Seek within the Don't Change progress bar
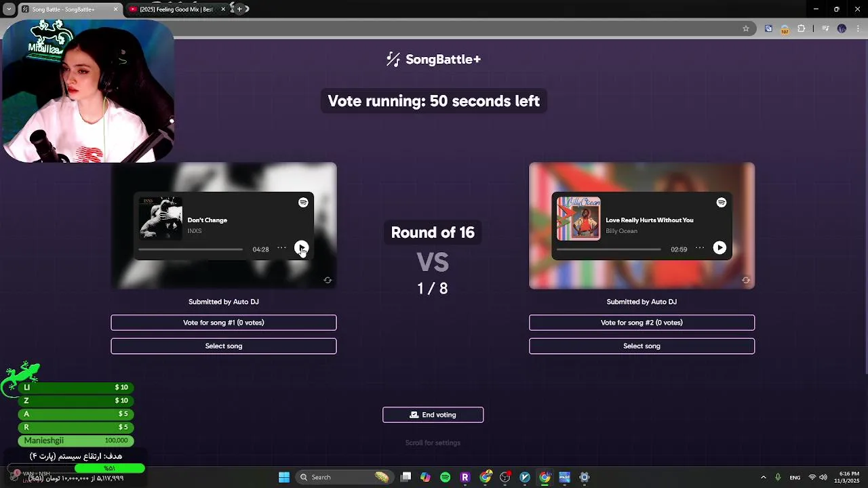Image resolution: width=868 pixels, height=488 pixels. [191, 249]
